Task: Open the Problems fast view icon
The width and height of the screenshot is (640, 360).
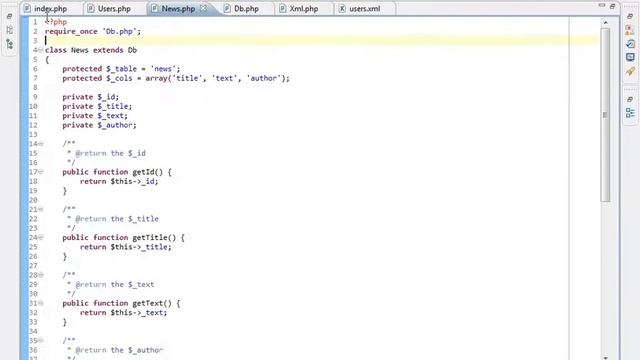Action: coord(630,30)
